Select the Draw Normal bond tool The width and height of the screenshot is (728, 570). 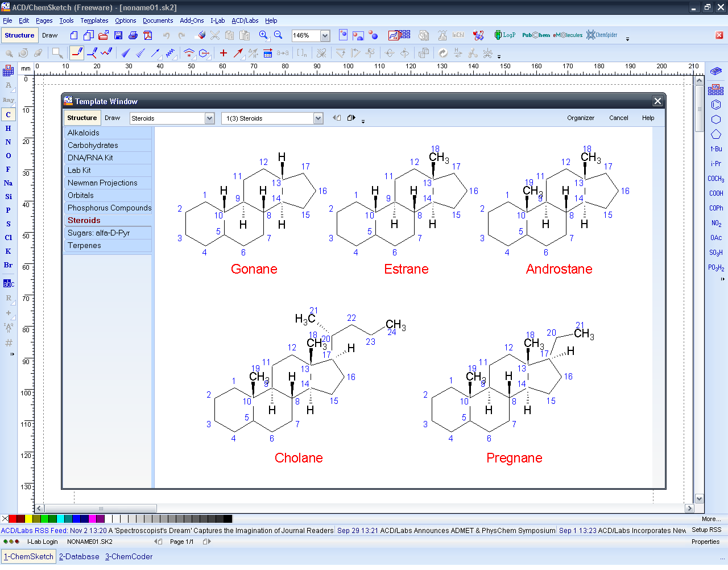click(x=77, y=52)
